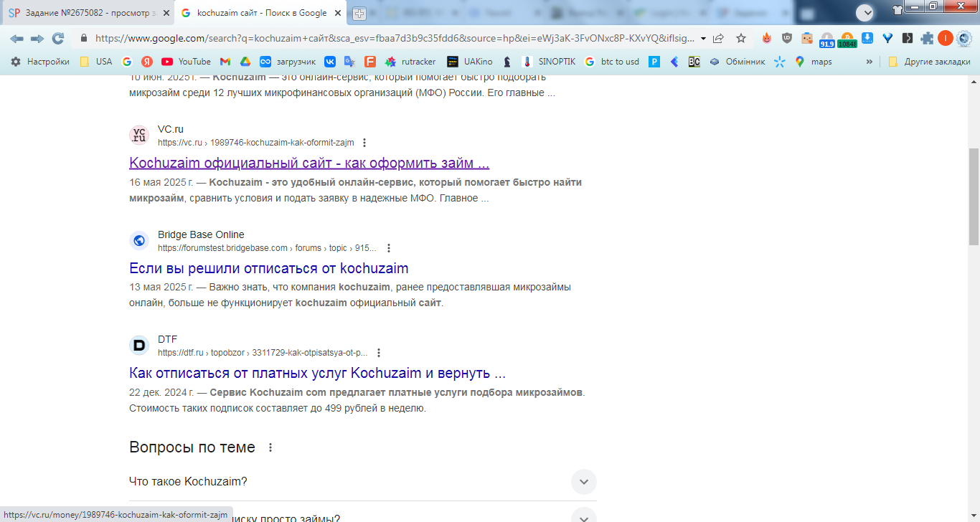Share this page via the share icon
980x522 pixels.
point(718,39)
